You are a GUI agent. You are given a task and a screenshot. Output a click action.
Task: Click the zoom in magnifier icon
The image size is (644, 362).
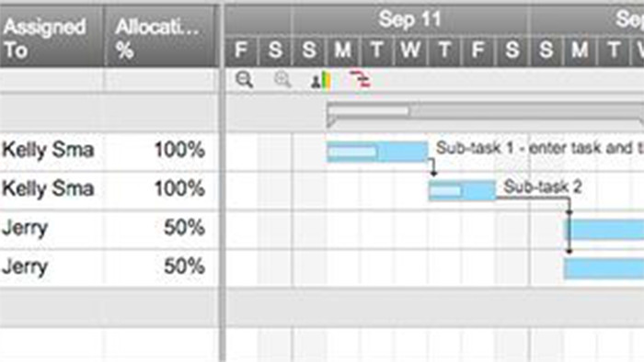click(282, 80)
